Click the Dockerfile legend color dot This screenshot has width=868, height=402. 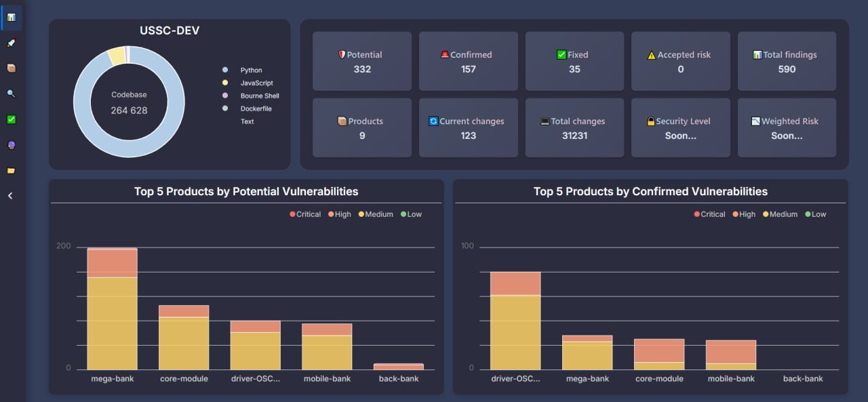click(x=225, y=108)
